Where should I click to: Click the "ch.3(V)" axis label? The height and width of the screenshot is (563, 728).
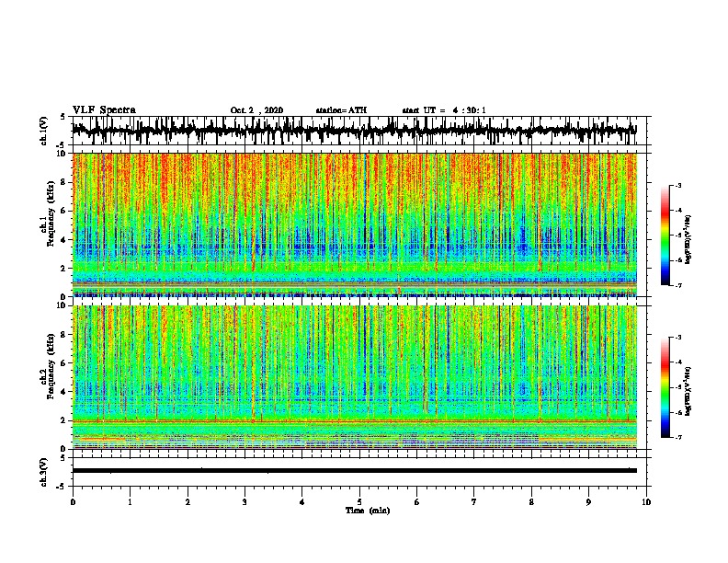(x=44, y=472)
